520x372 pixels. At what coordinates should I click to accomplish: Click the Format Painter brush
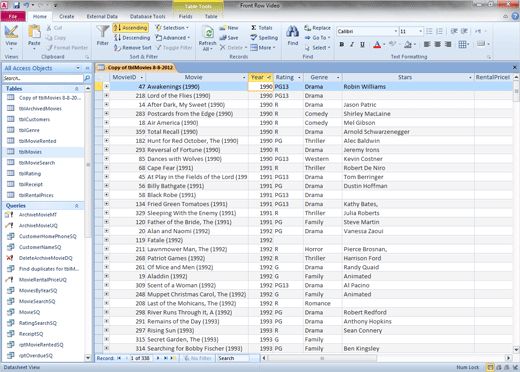point(67,48)
